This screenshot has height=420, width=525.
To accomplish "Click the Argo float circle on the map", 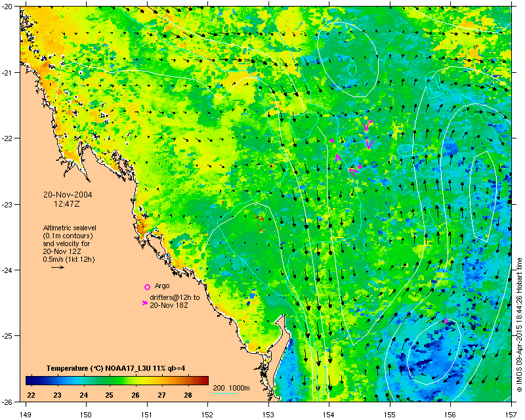I will click(446, 321).
